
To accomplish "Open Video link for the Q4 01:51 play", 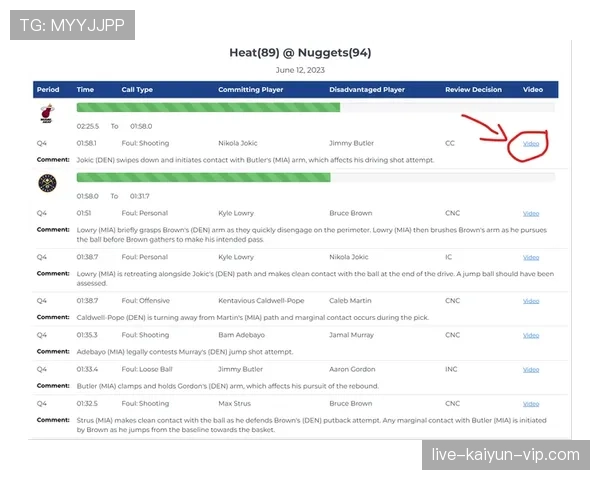I will coord(531,213).
